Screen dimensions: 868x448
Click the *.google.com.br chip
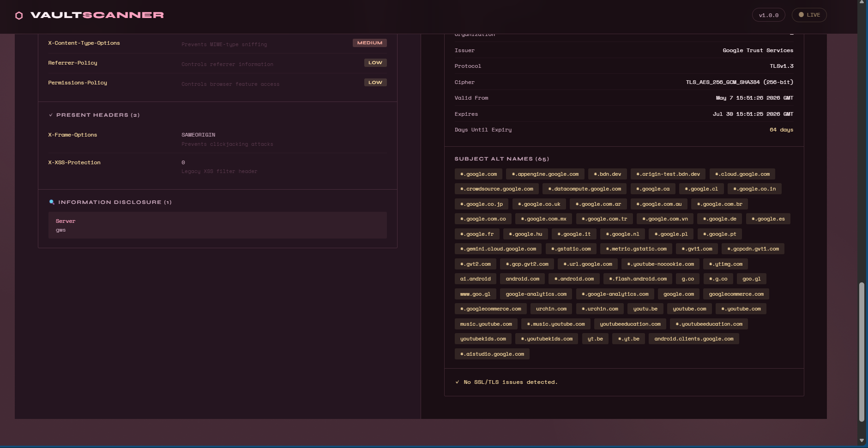[719, 204]
